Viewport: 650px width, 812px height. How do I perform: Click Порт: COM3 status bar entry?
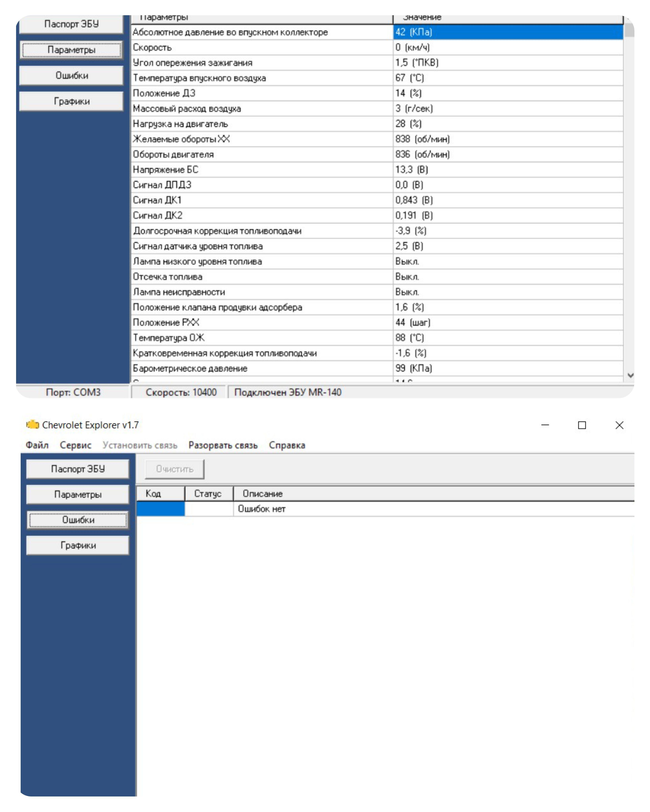pyautogui.click(x=73, y=392)
